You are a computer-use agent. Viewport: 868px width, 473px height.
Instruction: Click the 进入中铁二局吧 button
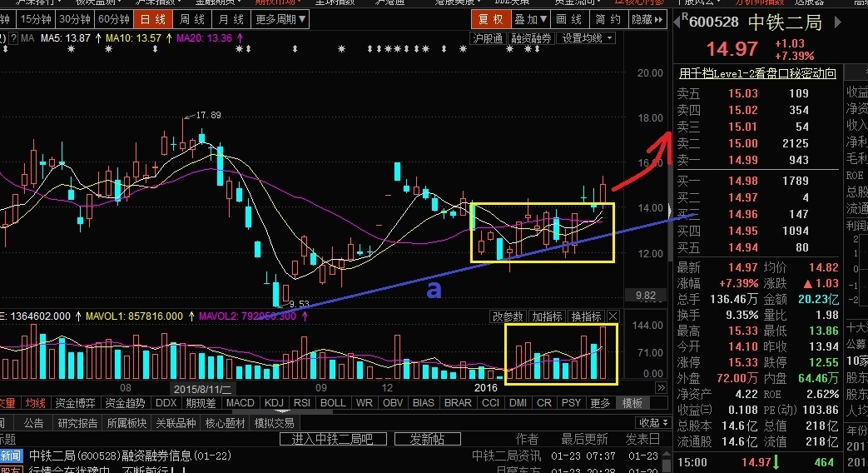[x=332, y=439]
